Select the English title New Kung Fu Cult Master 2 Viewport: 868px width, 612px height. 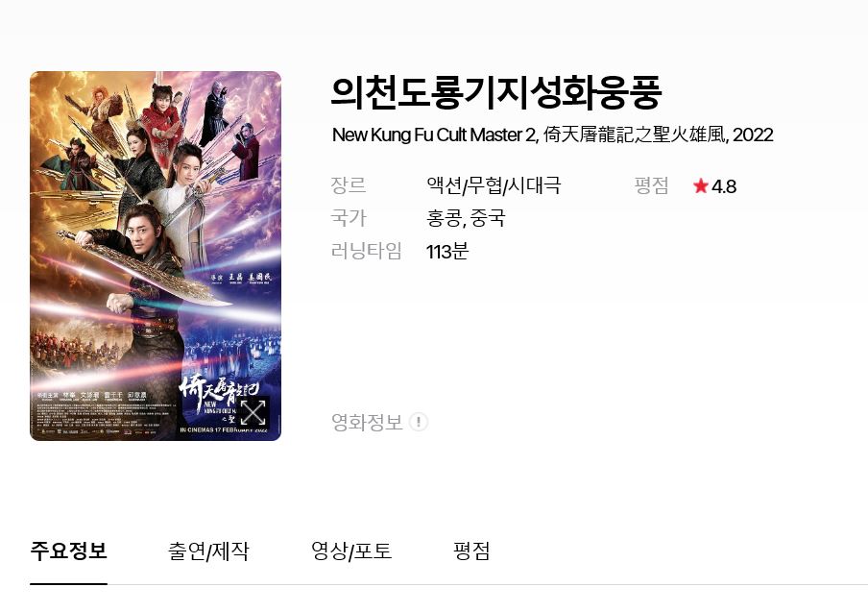click(x=433, y=135)
